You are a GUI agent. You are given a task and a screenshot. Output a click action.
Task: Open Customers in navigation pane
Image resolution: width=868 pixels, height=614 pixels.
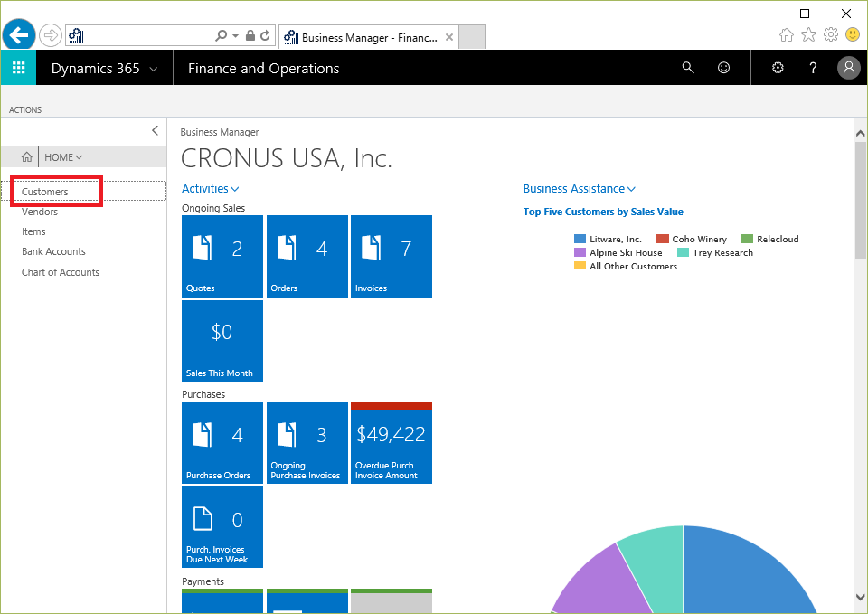coord(45,192)
